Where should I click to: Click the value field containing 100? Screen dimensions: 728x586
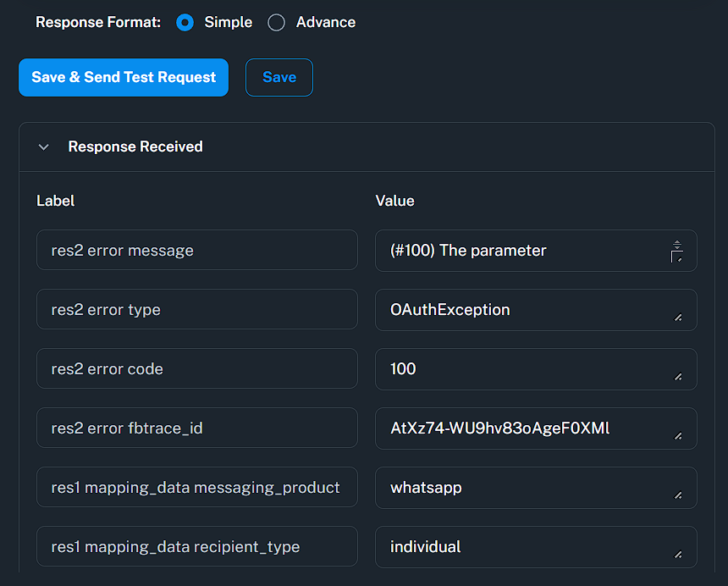point(525,369)
